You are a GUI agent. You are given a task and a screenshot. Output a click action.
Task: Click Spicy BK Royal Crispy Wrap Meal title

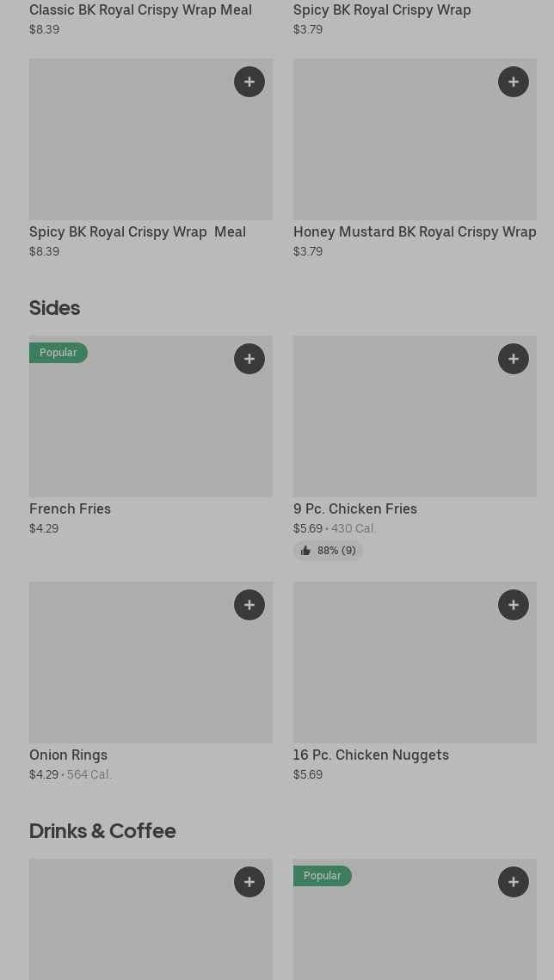[138, 231]
